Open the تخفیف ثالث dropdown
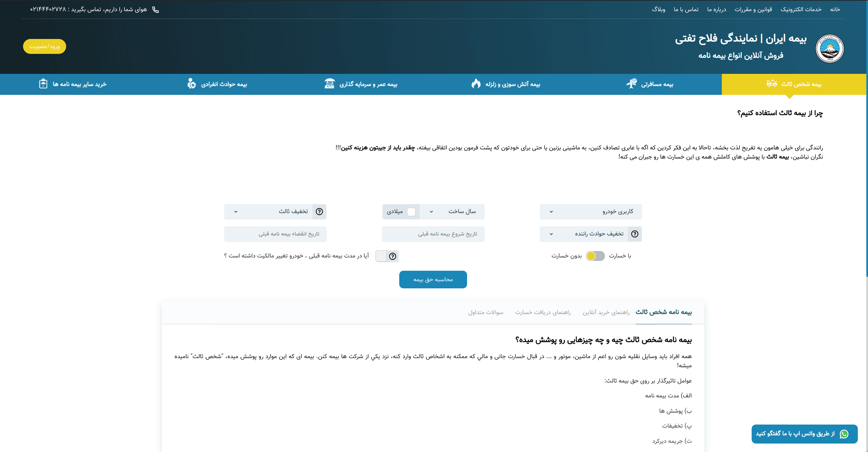This screenshot has height=452, width=868. tap(268, 212)
